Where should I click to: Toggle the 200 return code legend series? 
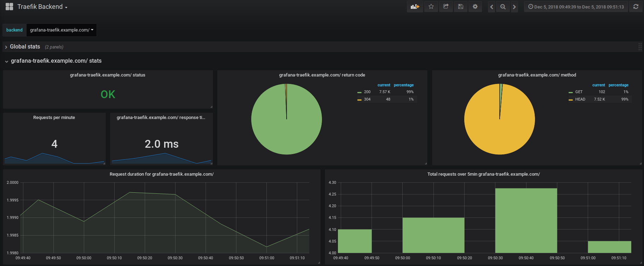click(367, 92)
